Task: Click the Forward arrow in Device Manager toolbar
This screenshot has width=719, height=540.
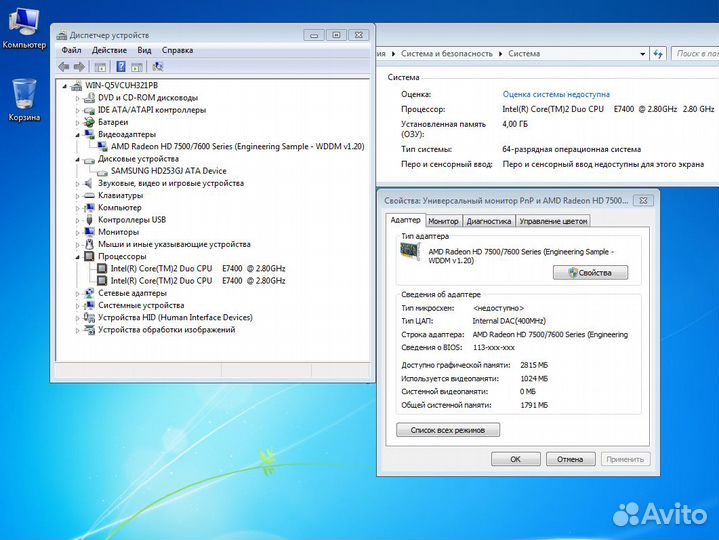Action: point(79,67)
